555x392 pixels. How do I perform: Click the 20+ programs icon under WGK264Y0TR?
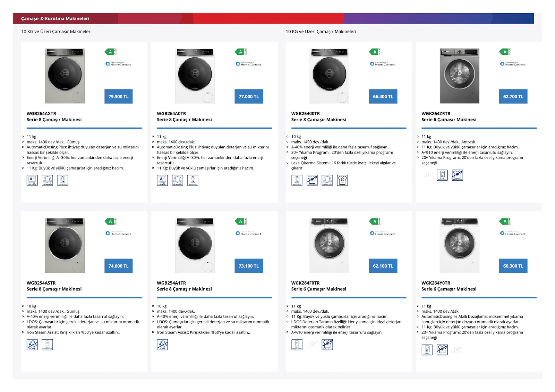tap(427, 350)
